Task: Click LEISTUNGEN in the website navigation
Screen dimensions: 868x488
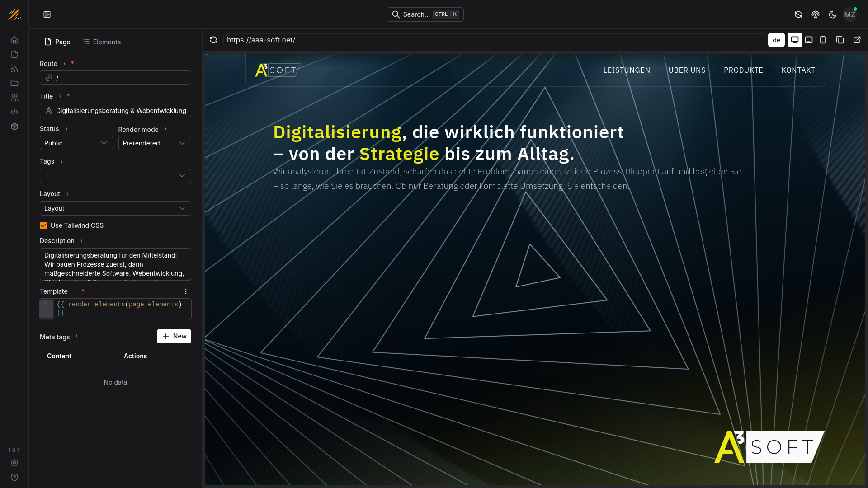Action: point(627,70)
